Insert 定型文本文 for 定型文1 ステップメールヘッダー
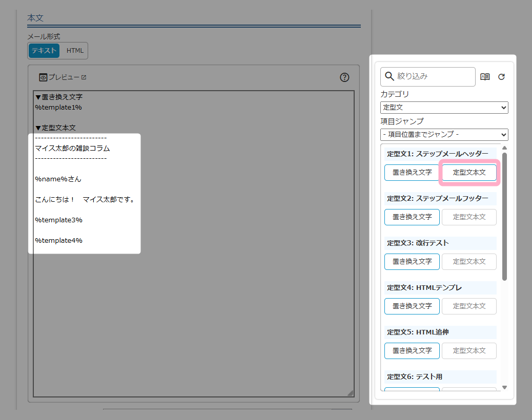532x420 pixels. coord(469,173)
